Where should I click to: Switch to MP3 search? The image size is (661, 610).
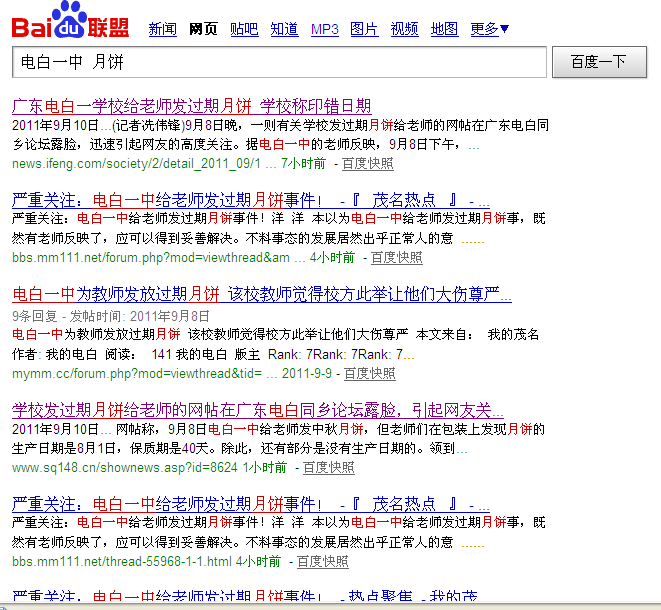point(325,29)
